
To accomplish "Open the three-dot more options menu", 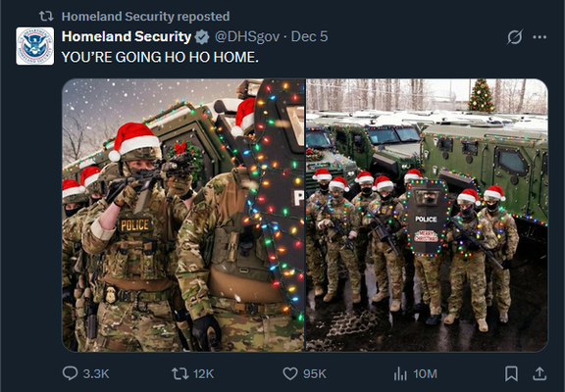I will tap(539, 36).
